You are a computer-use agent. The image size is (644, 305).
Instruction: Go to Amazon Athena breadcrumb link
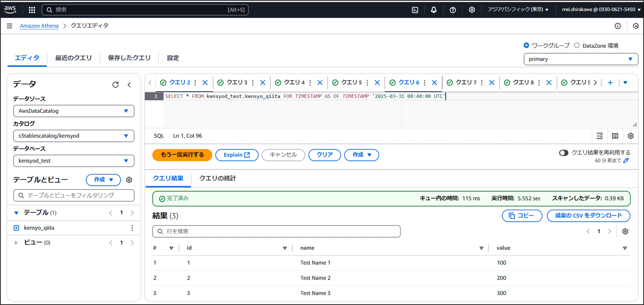coord(39,26)
